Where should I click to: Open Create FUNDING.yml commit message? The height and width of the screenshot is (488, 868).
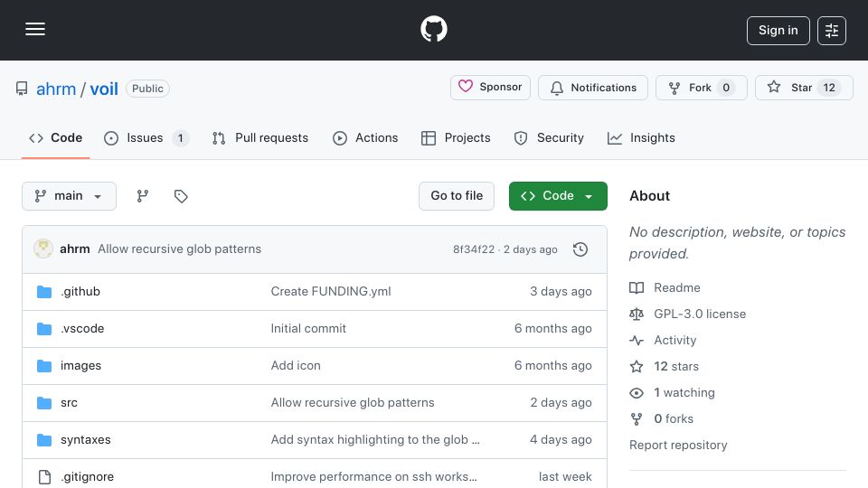pos(331,292)
